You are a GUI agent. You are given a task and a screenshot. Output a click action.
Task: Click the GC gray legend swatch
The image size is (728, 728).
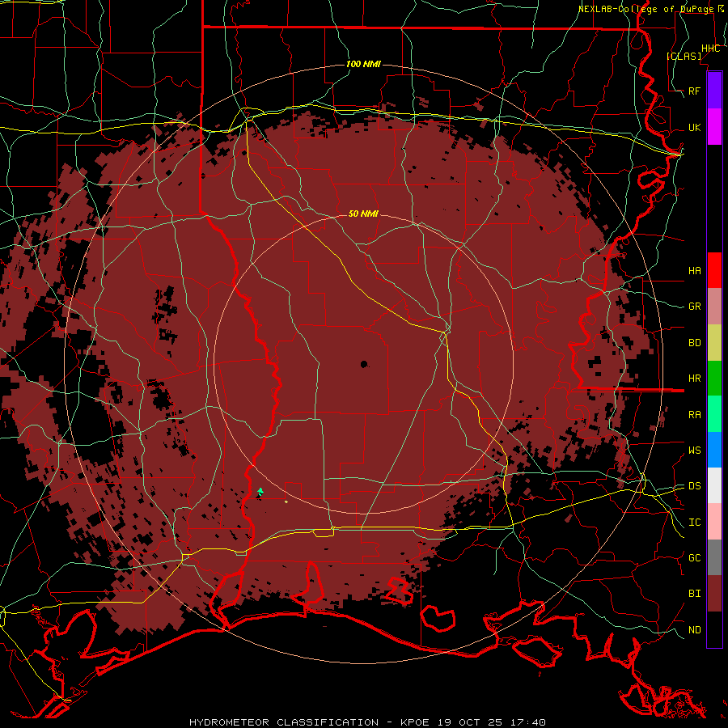coord(714,557)
